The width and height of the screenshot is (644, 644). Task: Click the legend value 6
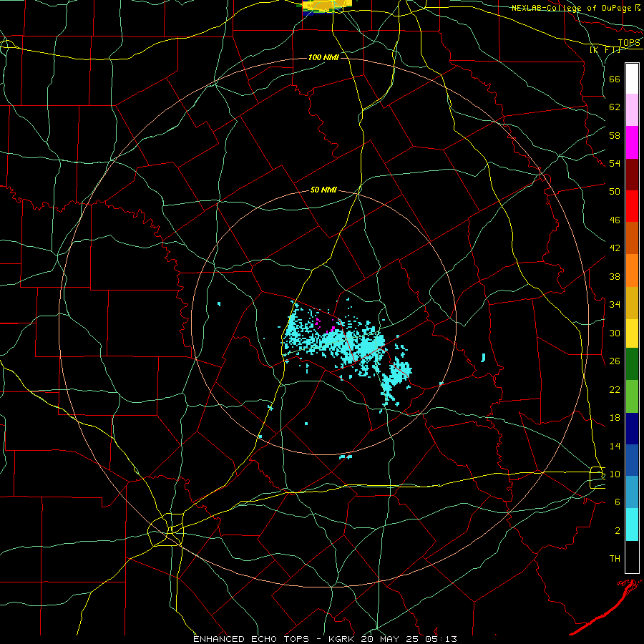[x=618, y=502]
